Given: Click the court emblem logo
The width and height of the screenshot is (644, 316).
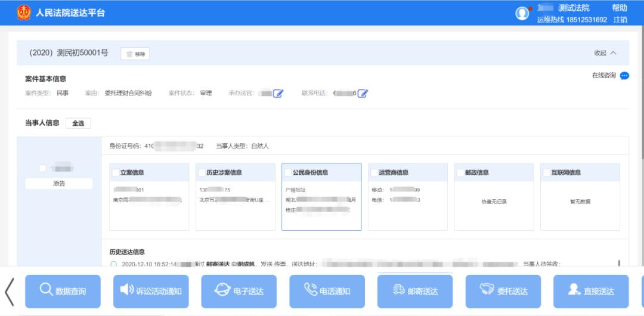Looking at the screenshot, I should point(24,13).
